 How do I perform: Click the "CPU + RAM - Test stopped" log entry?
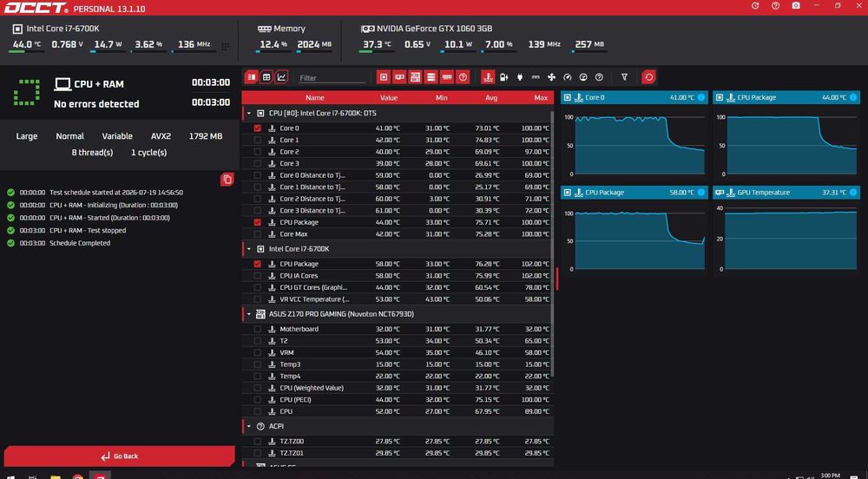click(x=88, y=230)
